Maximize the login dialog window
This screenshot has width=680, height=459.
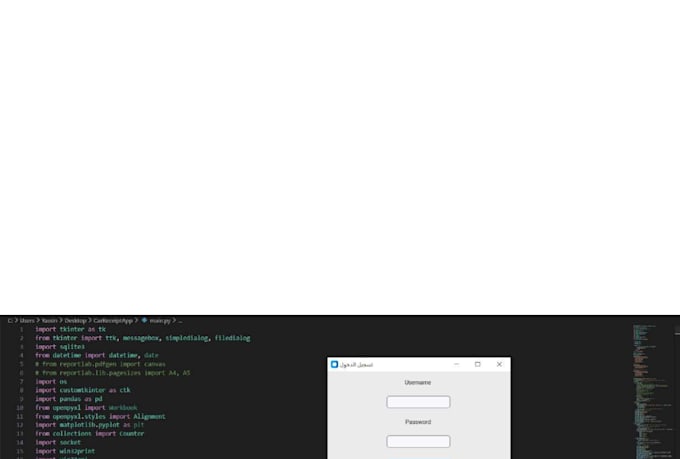(x=477, y=364)
